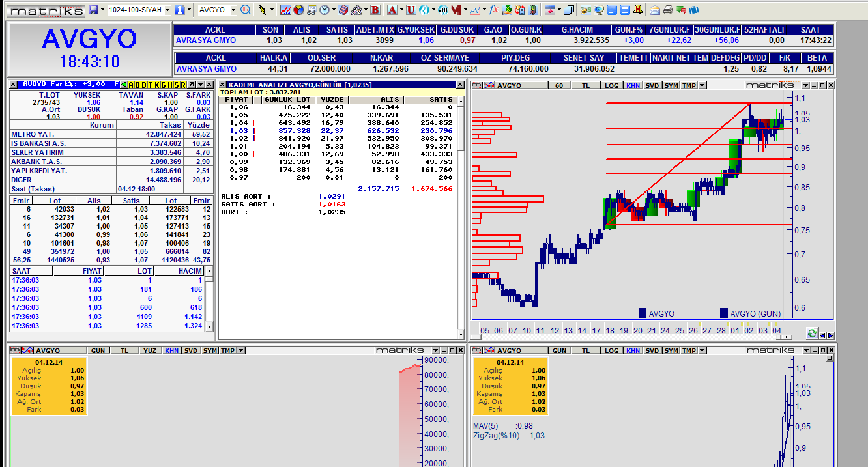The height and width of the screenshot is (467, 868).
Task: Toggle KHN option on bottom-left chart
Action: click(x=171, y=350)
